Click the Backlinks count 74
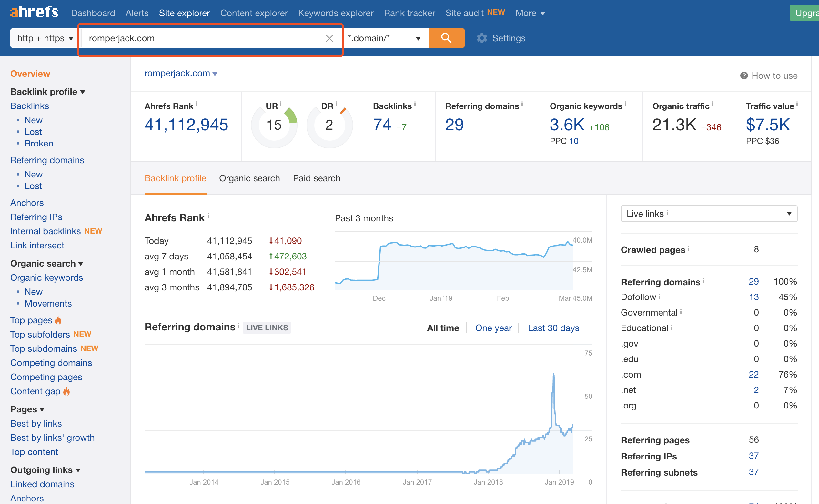Screen dimensions: 819x504 382,124
